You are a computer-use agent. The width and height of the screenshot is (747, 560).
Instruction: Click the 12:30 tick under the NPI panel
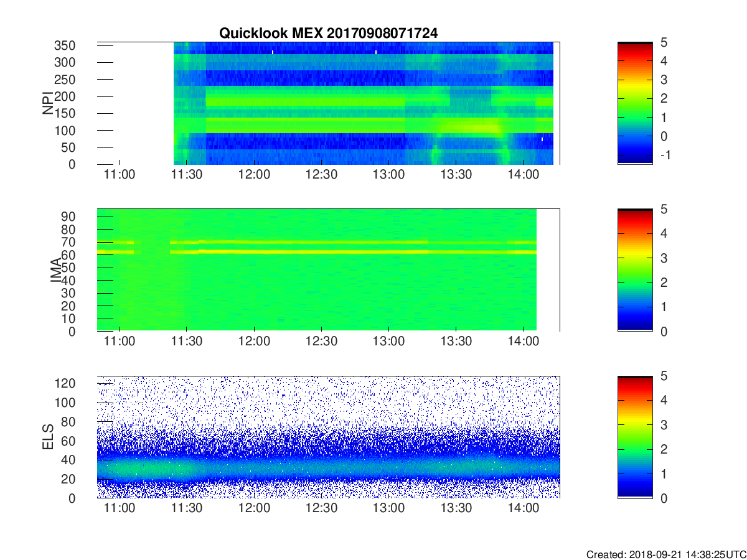point(321,175)
